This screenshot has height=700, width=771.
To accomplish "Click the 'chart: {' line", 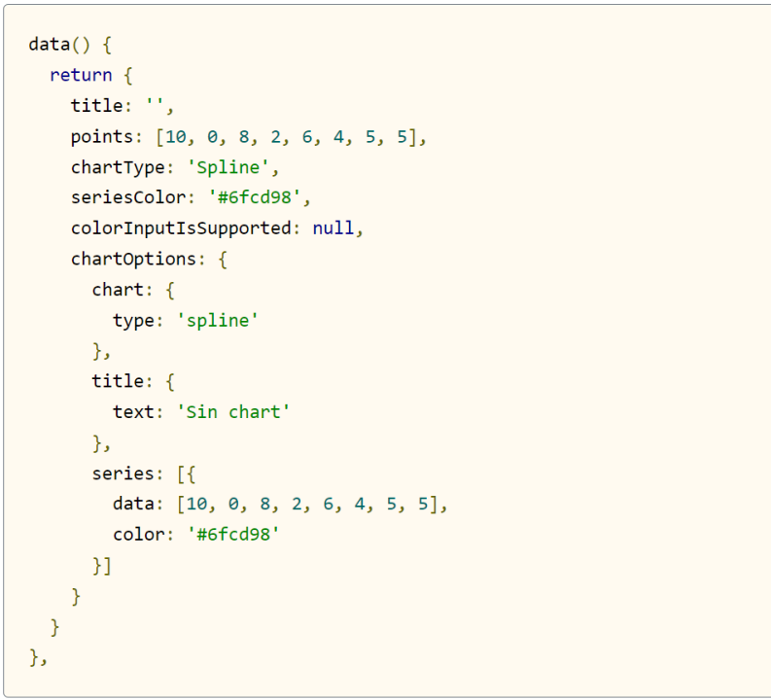I will [x=133, y=290].
